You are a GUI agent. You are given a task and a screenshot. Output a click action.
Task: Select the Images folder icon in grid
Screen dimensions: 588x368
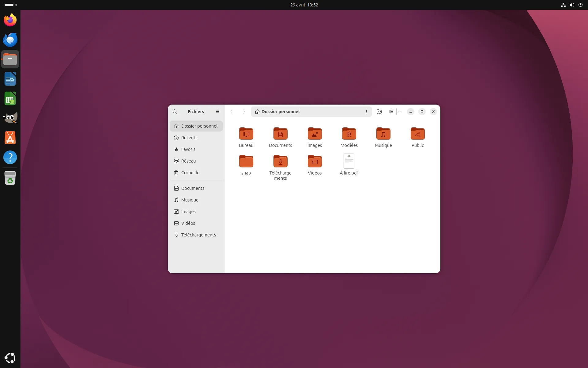tap(315, 134)
